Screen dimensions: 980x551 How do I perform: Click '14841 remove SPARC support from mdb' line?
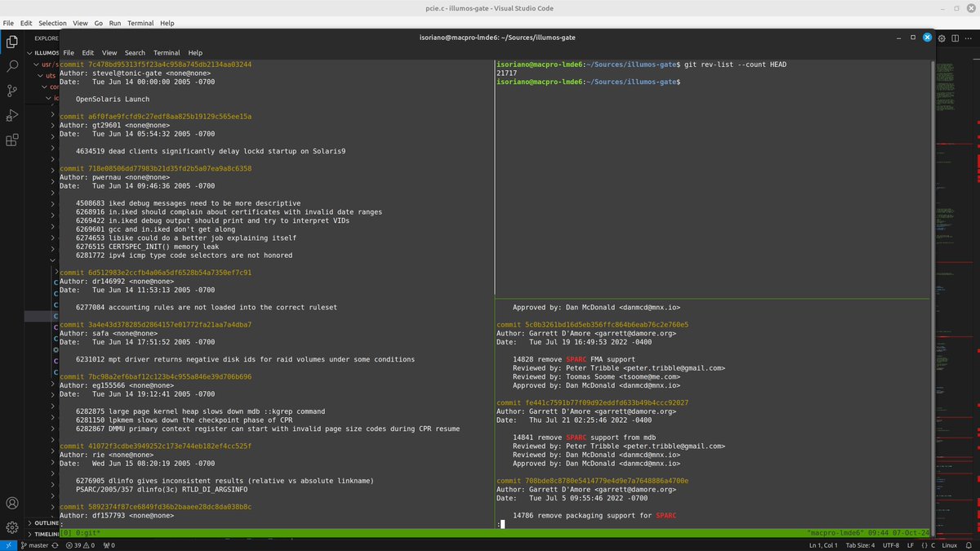pos(584,437)
